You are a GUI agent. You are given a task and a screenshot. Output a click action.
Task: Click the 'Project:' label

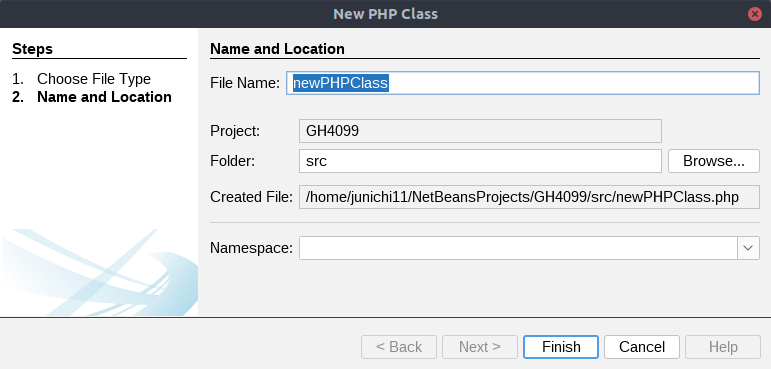pyautogui.click(x=235, y=131)
